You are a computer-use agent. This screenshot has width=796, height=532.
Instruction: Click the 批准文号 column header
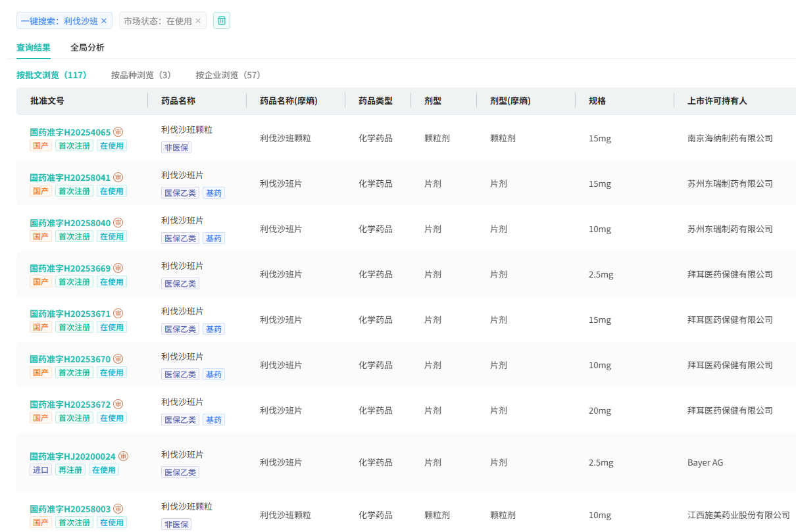47,101
